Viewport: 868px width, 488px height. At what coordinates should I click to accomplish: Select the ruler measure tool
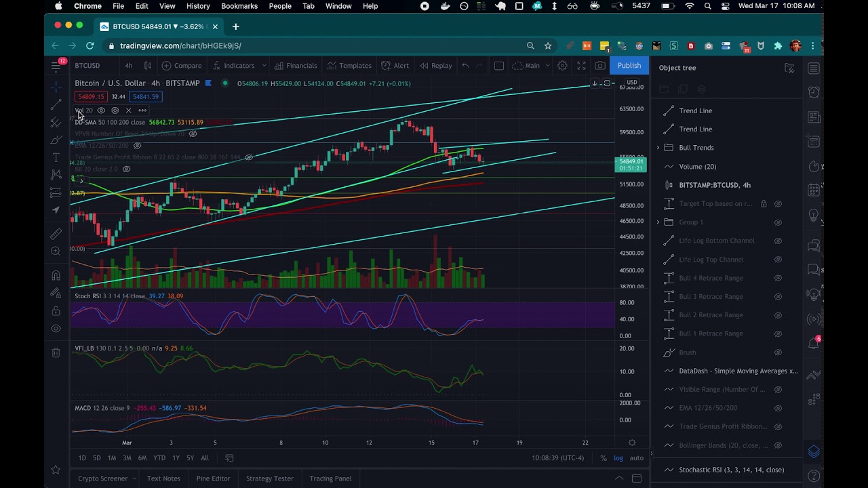coord(56,234)
